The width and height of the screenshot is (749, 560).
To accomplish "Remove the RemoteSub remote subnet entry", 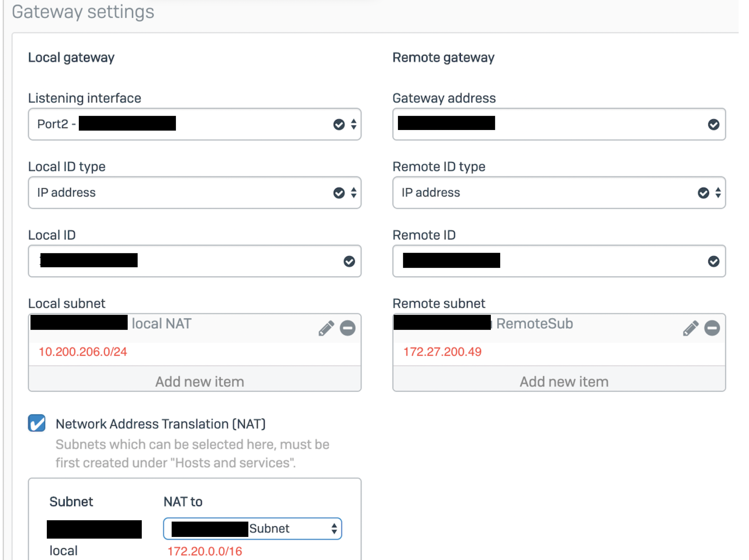I will [x=712, y=328].
